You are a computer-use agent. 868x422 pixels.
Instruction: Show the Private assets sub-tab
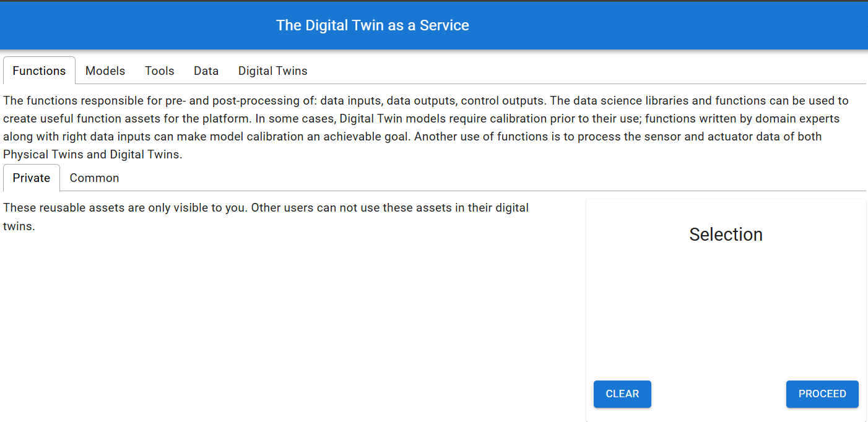(32, 178)
